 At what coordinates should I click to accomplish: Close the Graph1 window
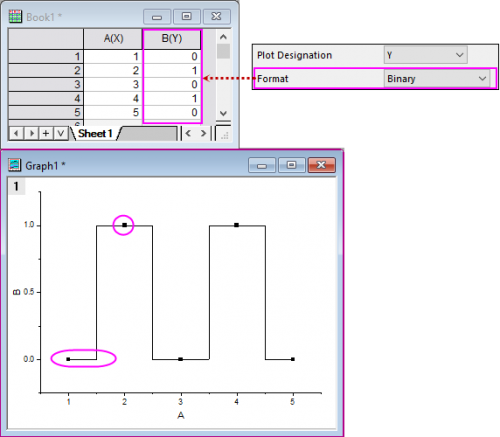click(x=321, y=165)
